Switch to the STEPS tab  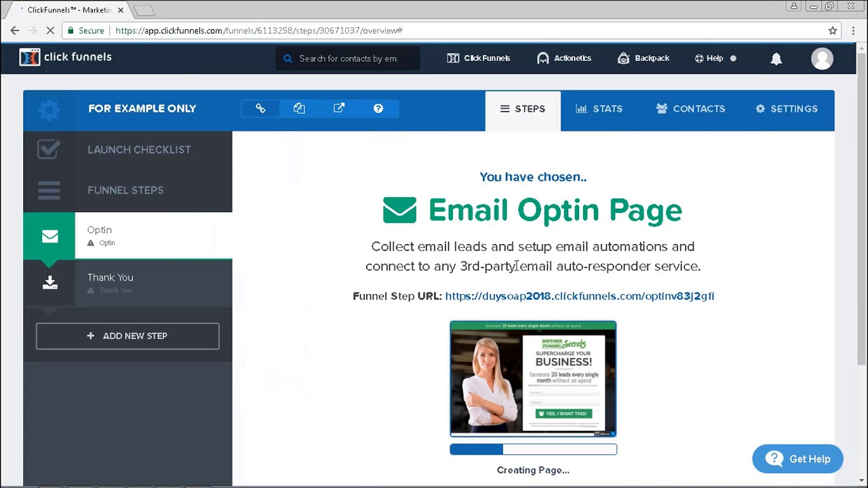click(523, 109)
